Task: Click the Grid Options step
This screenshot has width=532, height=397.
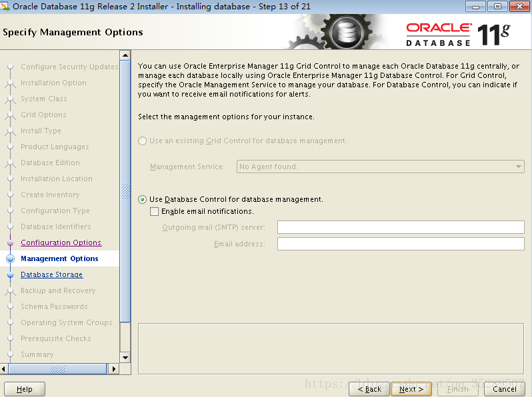Action: (x=43, y=115)
